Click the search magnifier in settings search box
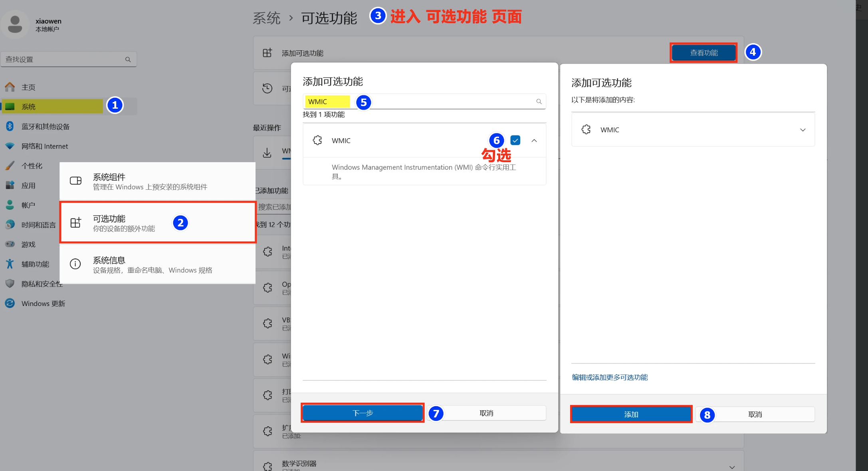This screenshot has height=471, width=868. point(128,60)
